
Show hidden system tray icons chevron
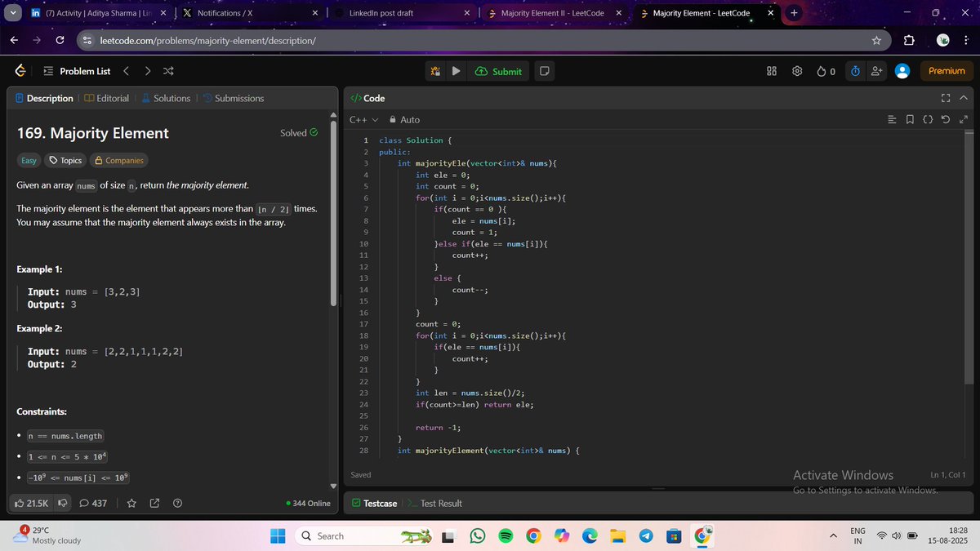click(834, 535)
